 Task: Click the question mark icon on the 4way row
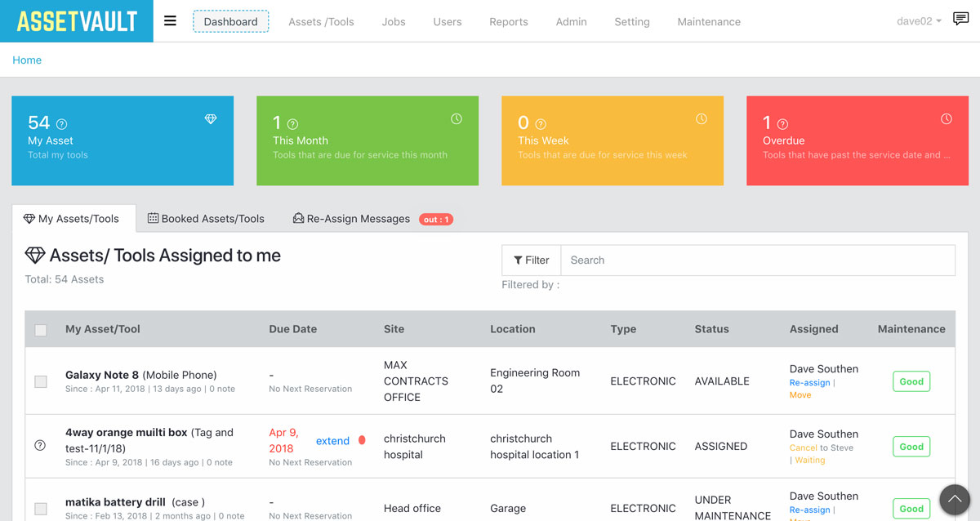(x=41, y=445)
